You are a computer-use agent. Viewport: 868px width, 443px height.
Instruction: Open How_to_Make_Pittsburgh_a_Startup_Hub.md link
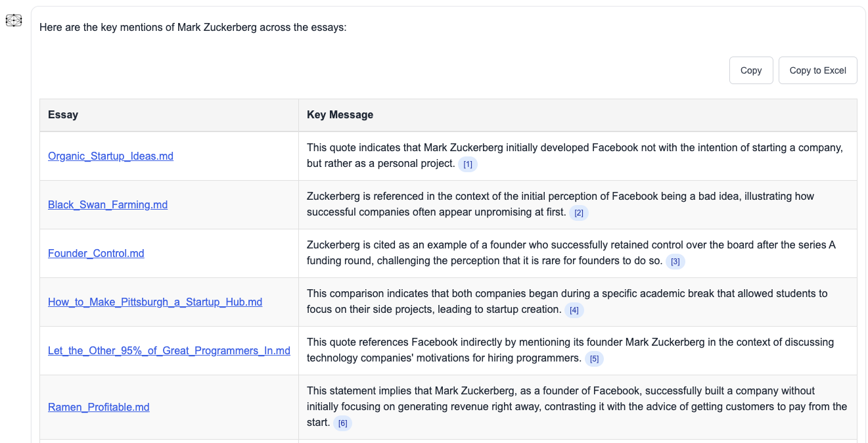[x=155, y=302]
